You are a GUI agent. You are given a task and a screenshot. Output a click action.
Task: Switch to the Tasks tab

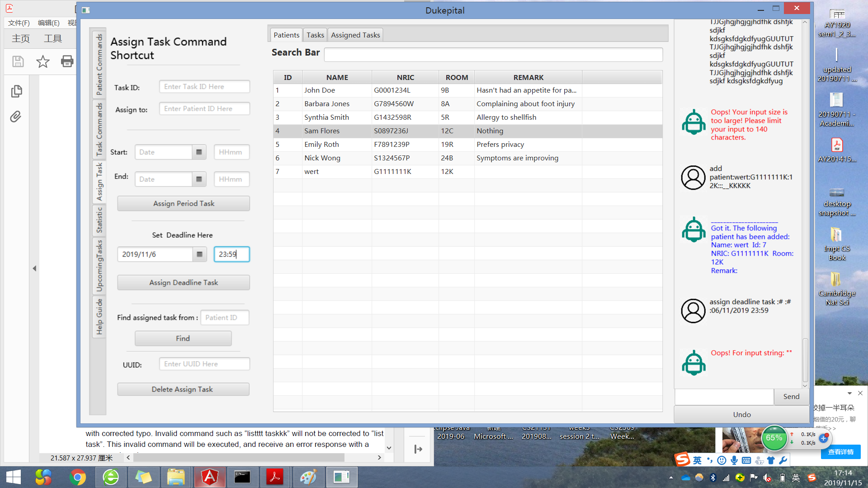(x=315, y=35)
